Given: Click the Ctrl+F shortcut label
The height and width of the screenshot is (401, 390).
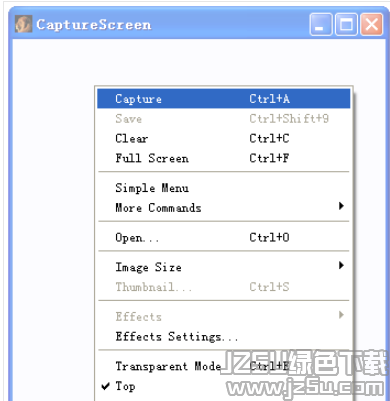Looking at the screenshot, I should (x=269, y=158).
